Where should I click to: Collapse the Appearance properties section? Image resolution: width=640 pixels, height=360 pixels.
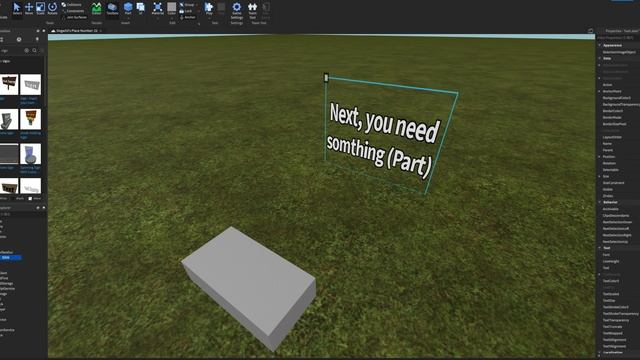tap(600, 45)
